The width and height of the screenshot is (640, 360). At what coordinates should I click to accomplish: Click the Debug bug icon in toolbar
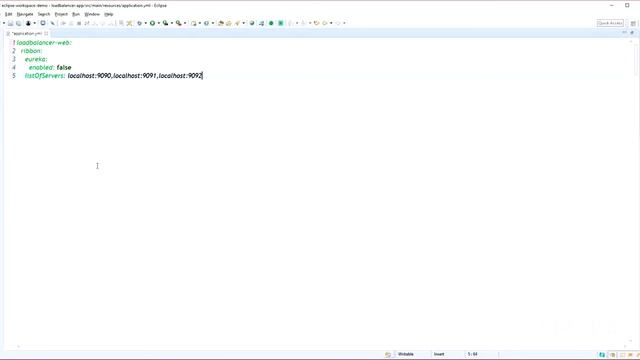[x=139, y=23]
